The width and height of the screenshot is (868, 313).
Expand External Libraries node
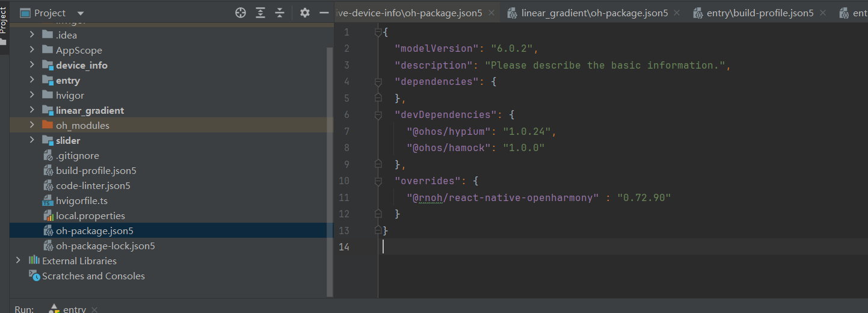tap(18, 261)
